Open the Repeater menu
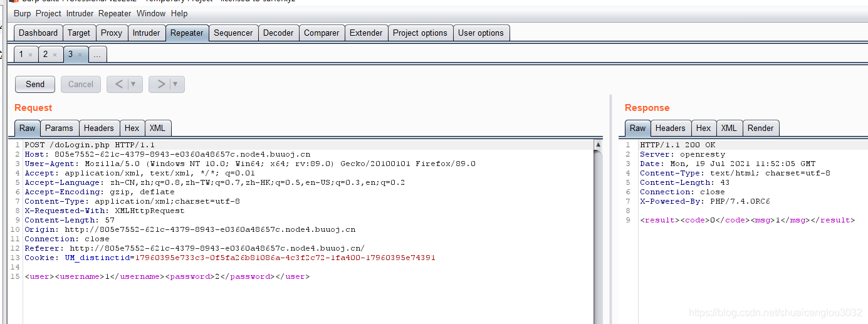This screenshot has height=324, width=868. (115, 13)
